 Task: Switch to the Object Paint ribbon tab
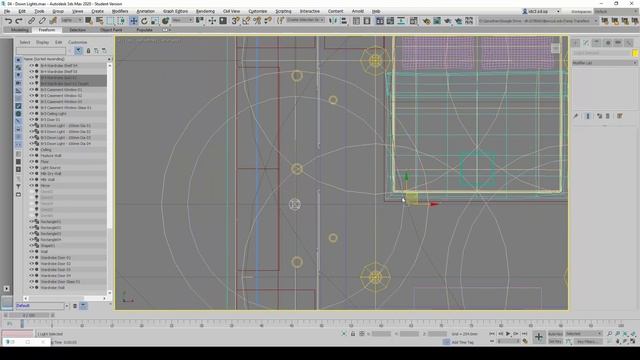(x=111, y=30)
